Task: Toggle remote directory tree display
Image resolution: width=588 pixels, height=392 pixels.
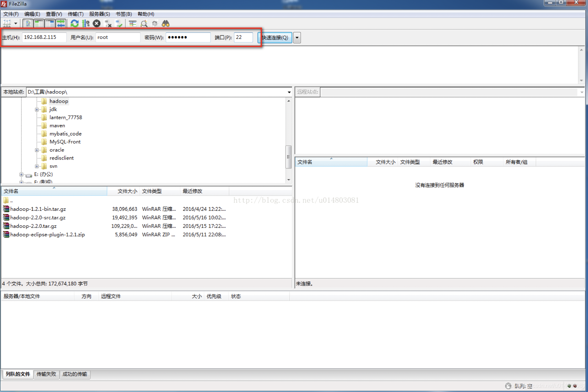Action: pos(50,23)
